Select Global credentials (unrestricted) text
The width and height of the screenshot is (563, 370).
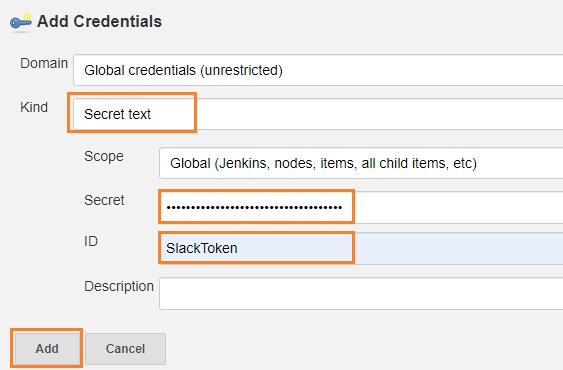[183, 70]
